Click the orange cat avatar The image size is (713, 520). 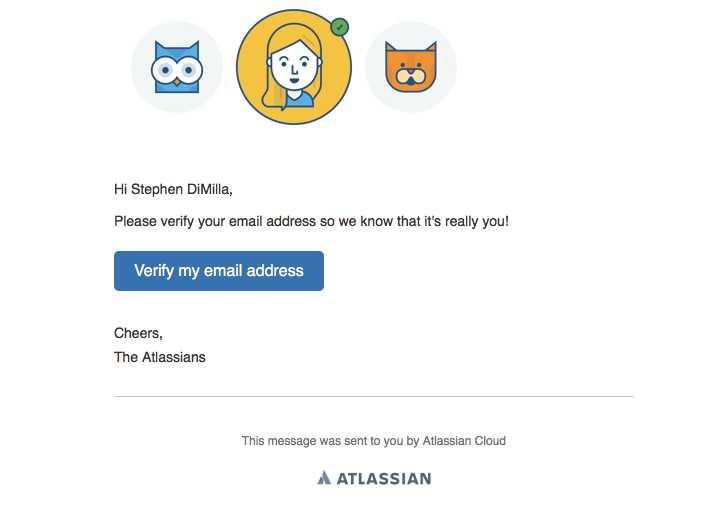(x=410, y=67)
